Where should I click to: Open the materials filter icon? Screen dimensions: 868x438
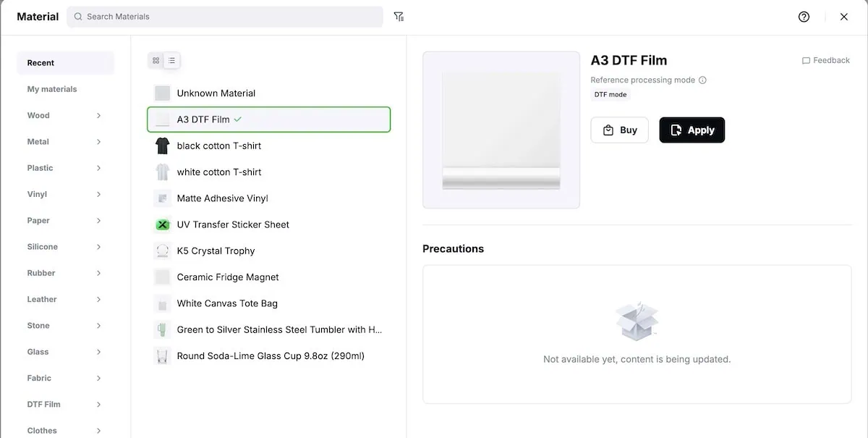[399, 17]
